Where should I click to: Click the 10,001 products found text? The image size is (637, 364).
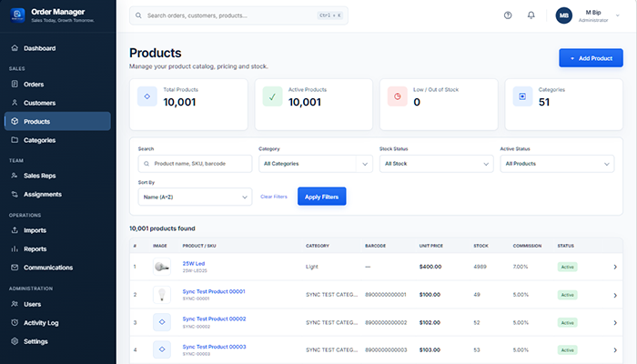pos(162,228)
